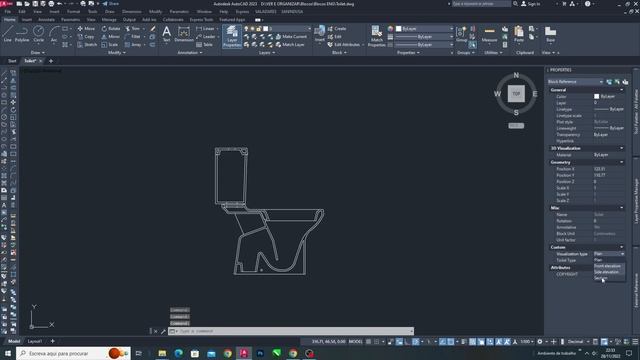640x360 pixels.
Task: Click the Copy tool
Action: 86,37
